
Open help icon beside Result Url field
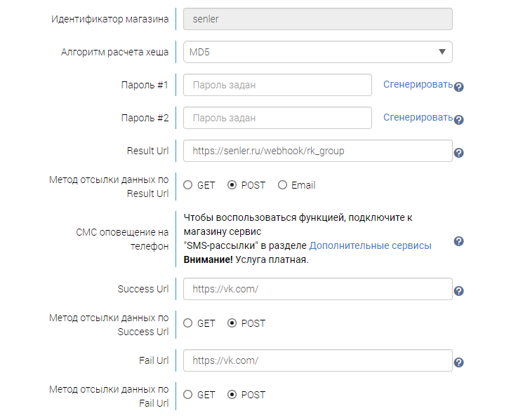(458, 153)
